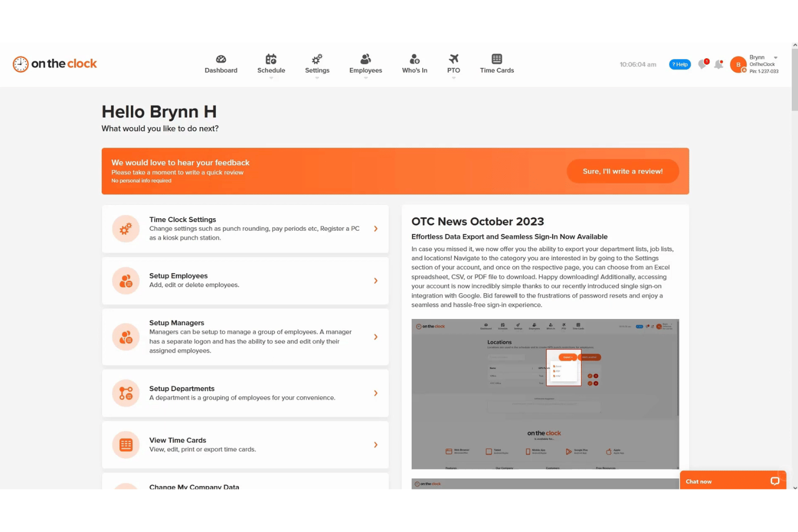Open Change My Company Data title
The width and height of the screenshot is (798, 532).
point(194,486)
